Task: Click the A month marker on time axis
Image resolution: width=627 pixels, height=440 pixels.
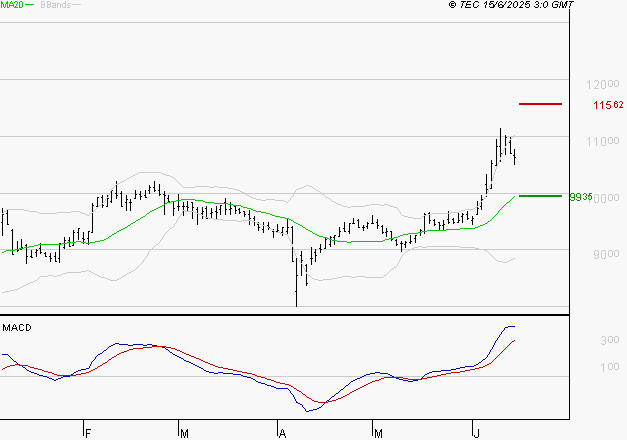Action: click(282, 434)
